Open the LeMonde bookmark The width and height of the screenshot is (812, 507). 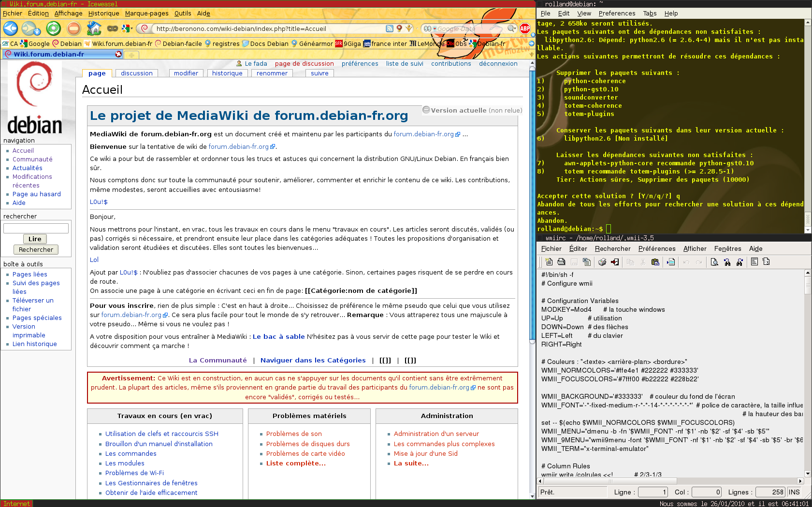pos(427,43)
